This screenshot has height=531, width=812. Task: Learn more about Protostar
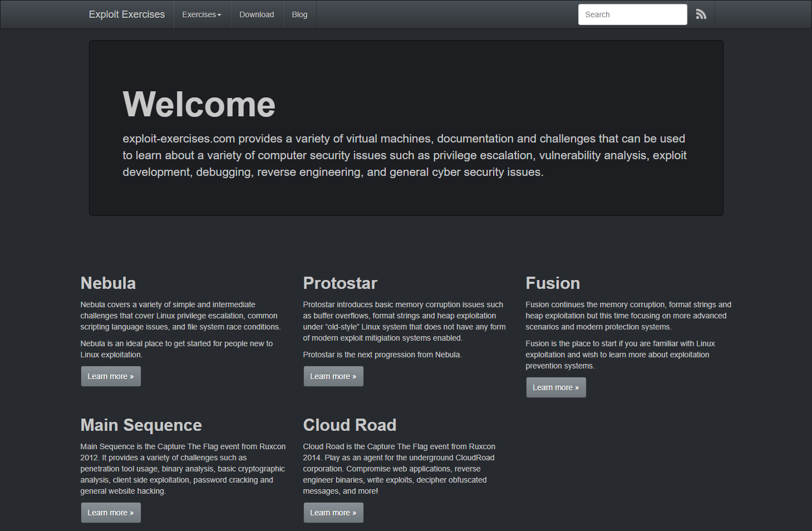pyautogui.click(x=333, y=376)
